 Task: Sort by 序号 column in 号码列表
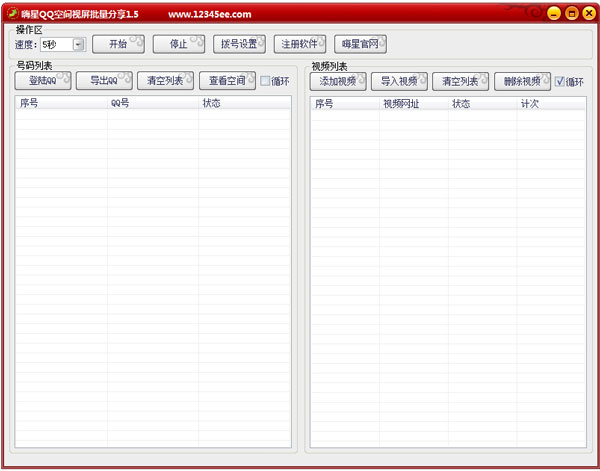coord(61,103)
